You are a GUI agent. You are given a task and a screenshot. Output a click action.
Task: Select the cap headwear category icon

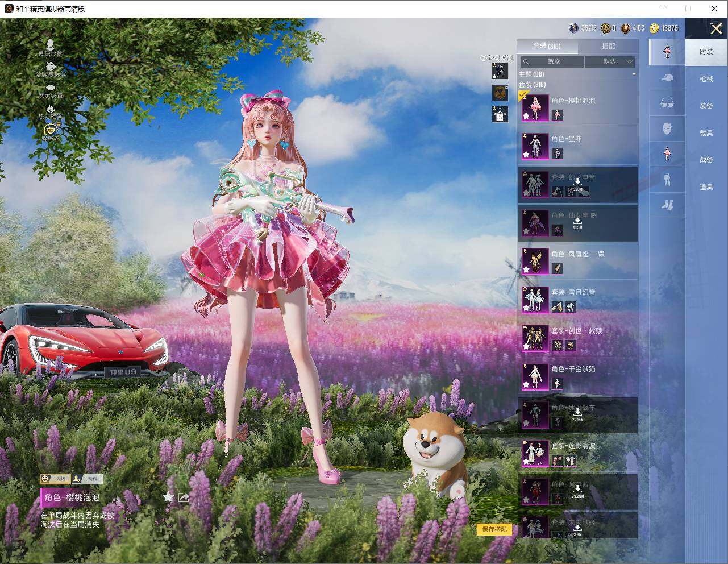click(667, 78)
